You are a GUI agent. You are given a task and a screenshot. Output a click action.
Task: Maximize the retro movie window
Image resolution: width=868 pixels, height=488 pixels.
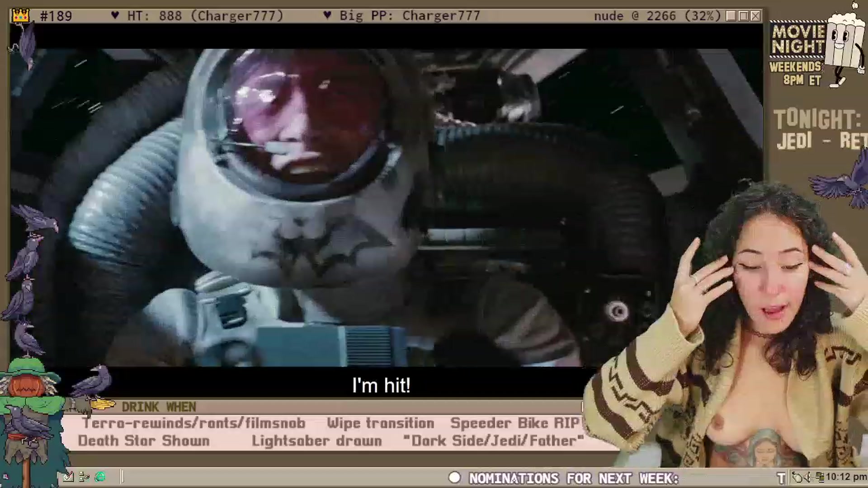click(743, 16)
